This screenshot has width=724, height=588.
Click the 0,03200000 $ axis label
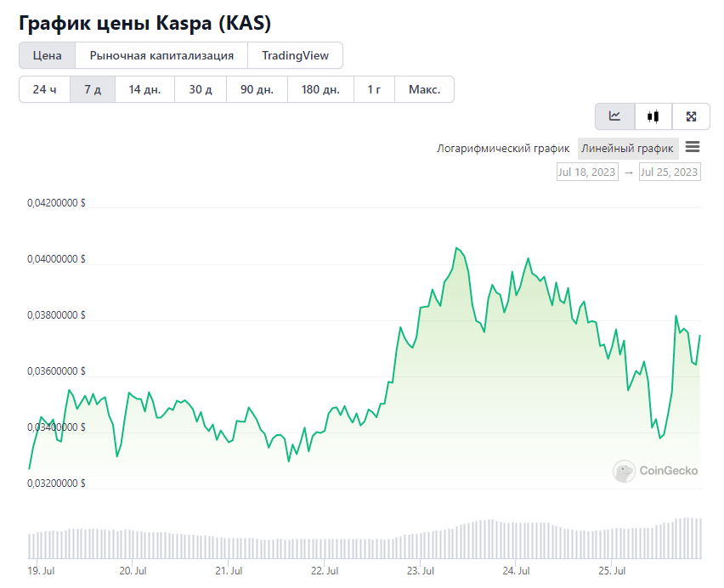point(56,483)
